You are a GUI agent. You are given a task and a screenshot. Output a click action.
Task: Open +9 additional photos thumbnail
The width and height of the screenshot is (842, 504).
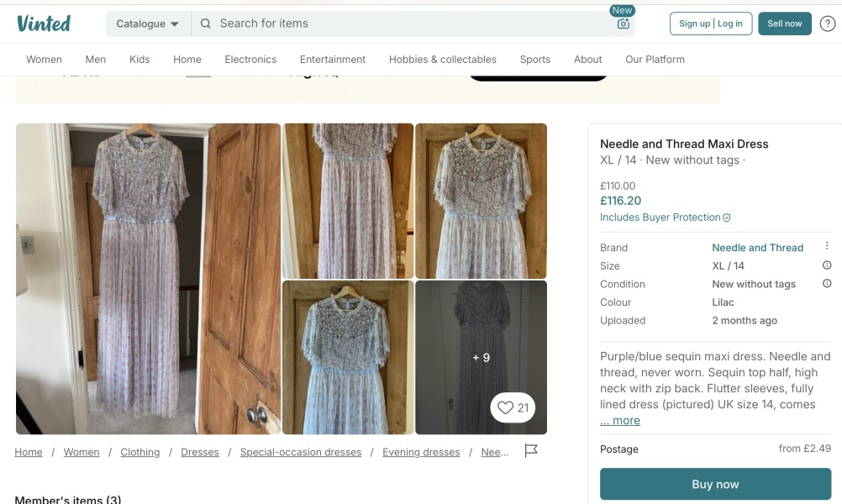(481, 357)
